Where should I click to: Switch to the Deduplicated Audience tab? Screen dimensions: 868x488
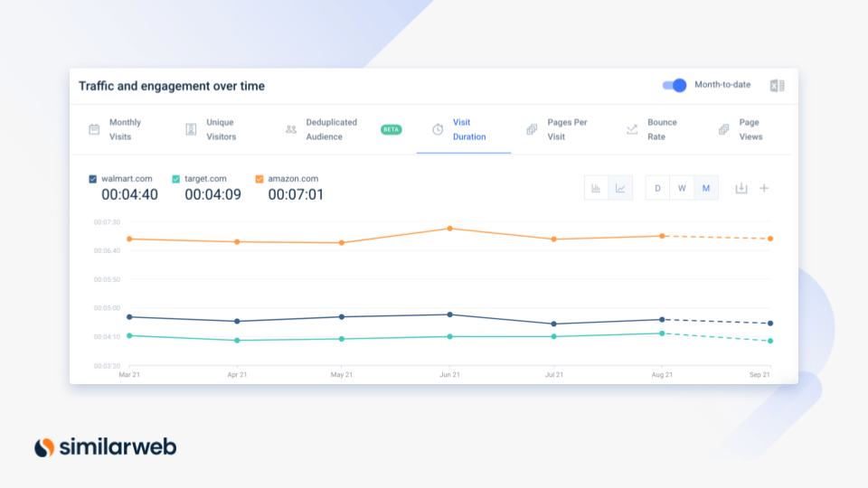[331, 129]
